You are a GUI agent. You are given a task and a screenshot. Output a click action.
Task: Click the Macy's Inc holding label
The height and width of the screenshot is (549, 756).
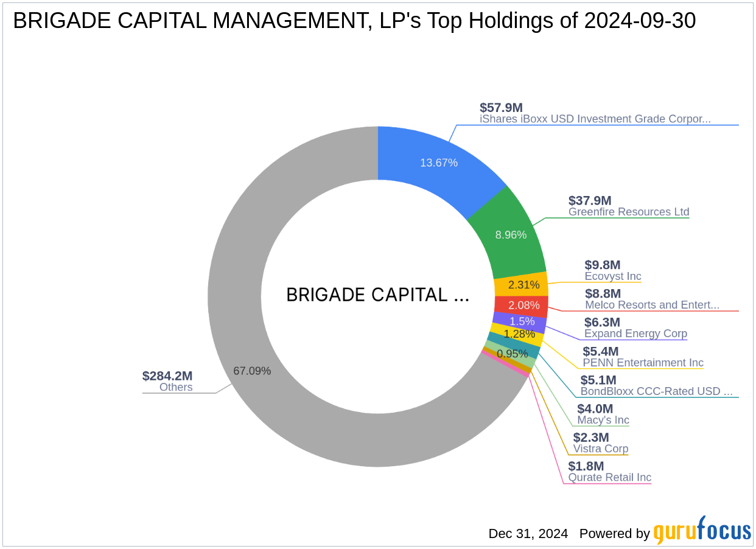[603, 420]
